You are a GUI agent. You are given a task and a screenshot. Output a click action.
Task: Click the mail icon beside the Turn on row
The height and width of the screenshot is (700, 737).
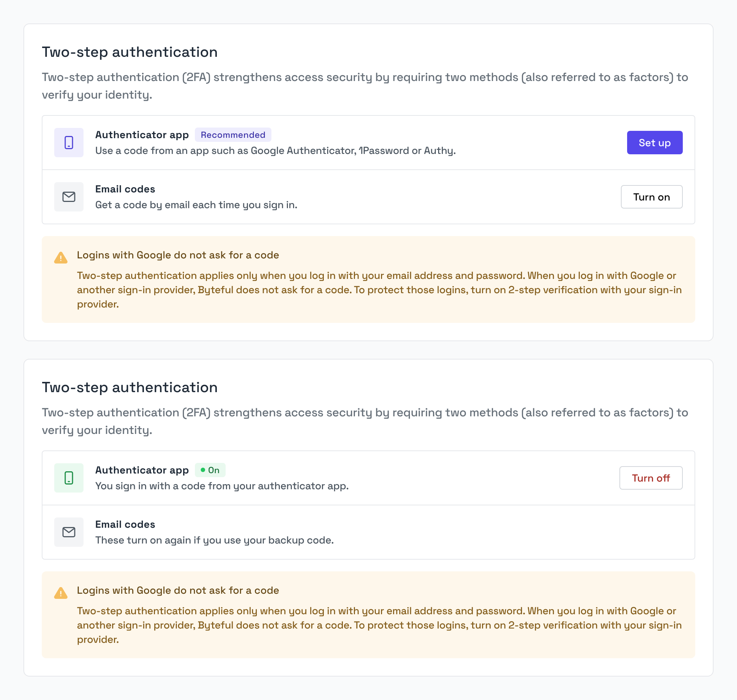[x=68, y=197]
